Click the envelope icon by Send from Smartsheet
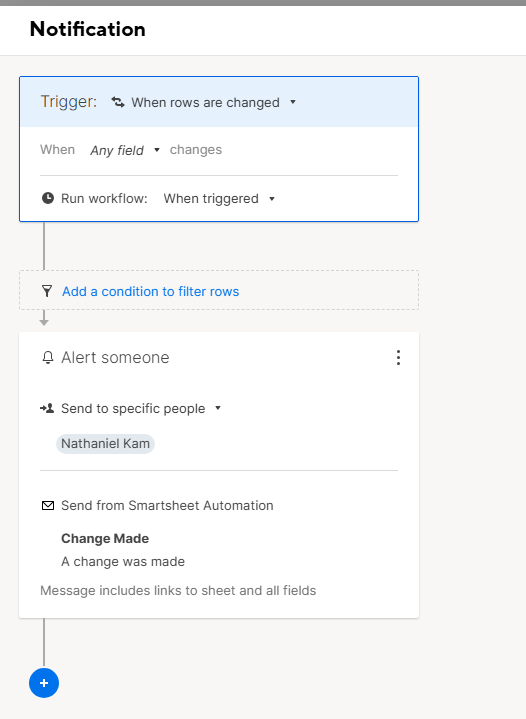 click(x=48, y=505)
